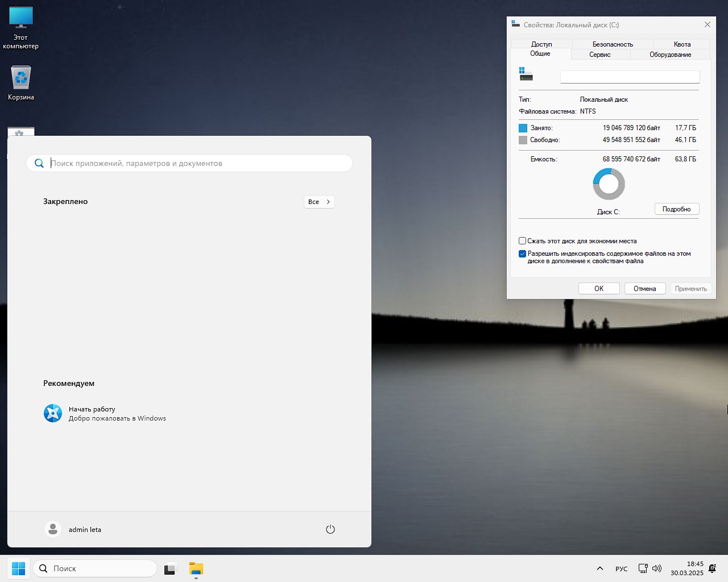
Task: Open the Квота tab
Action: coord(682,44)
